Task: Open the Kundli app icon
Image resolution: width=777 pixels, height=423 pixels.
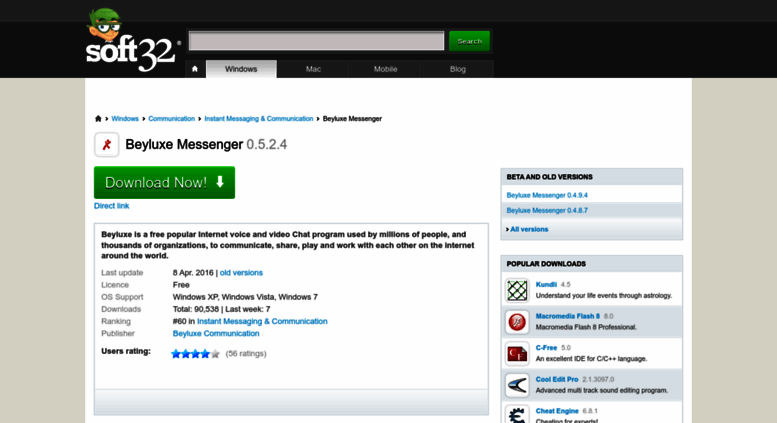Action: (x=517, y=290)
